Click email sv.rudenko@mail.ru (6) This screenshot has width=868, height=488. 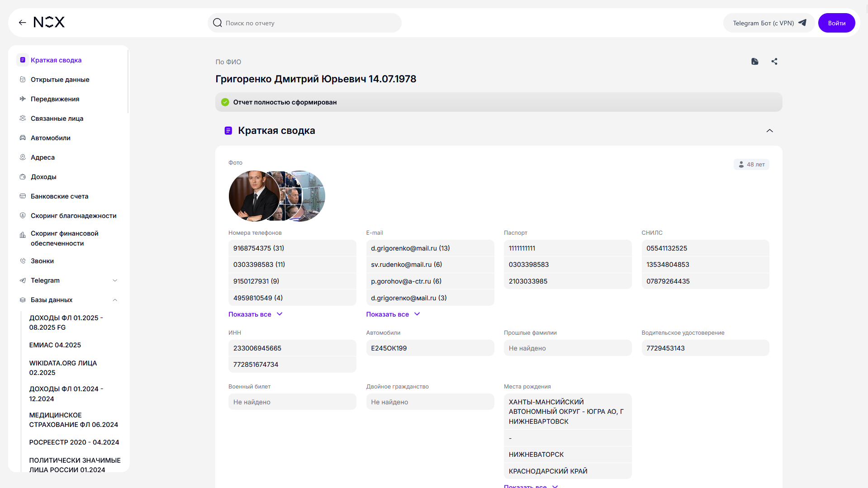(430, 265)
